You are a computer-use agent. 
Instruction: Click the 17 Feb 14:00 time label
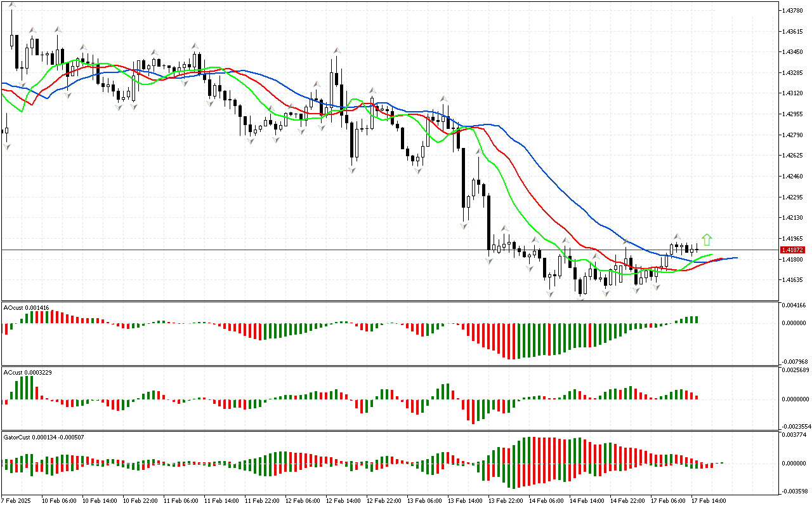708,501
